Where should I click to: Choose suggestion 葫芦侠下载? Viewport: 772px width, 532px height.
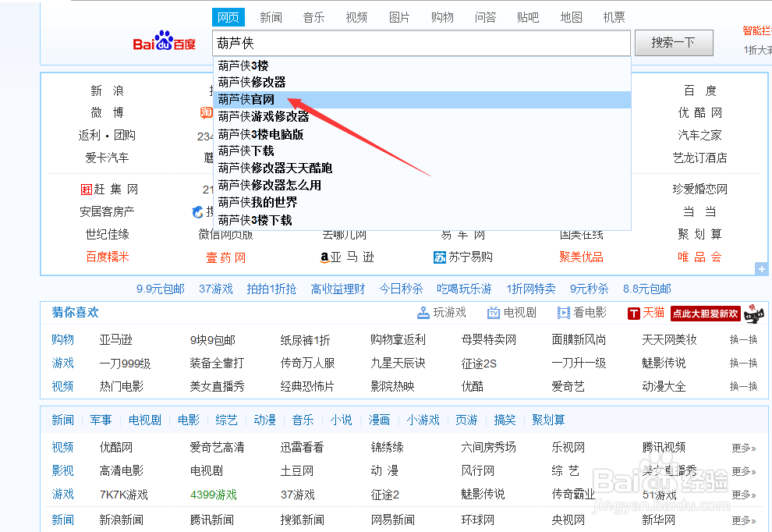pyautogui.click(x=422, y=151)
